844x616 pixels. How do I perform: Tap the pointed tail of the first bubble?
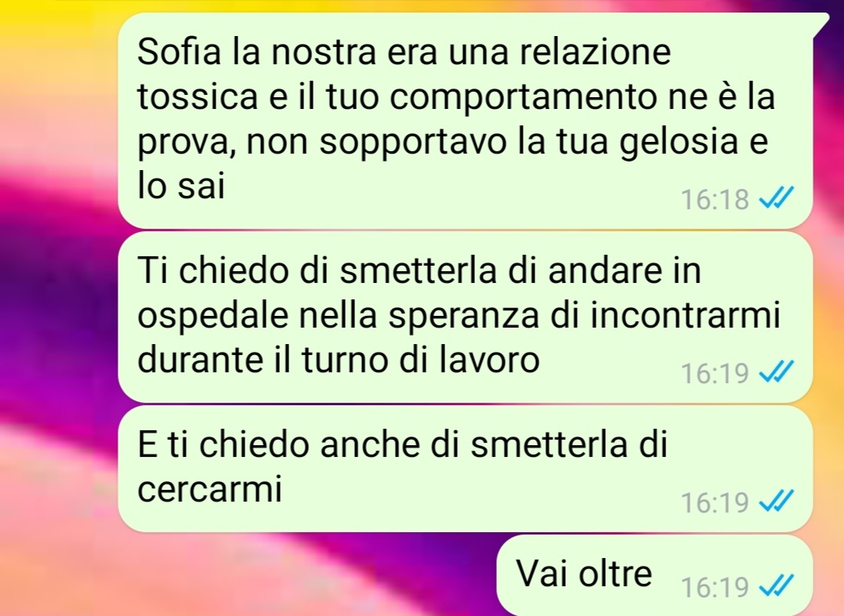click(820, 23)
